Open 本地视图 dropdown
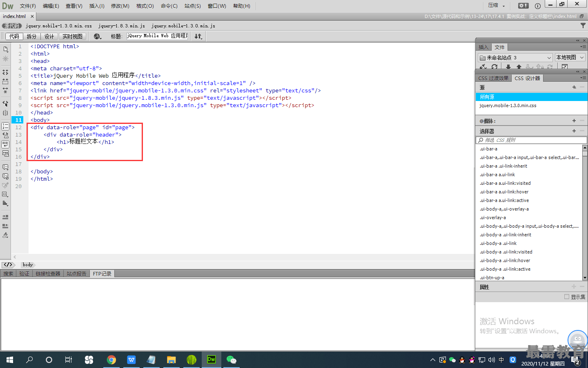Image resolution: width=588 pixels, height=368 pixels. [x=570, y=58]
